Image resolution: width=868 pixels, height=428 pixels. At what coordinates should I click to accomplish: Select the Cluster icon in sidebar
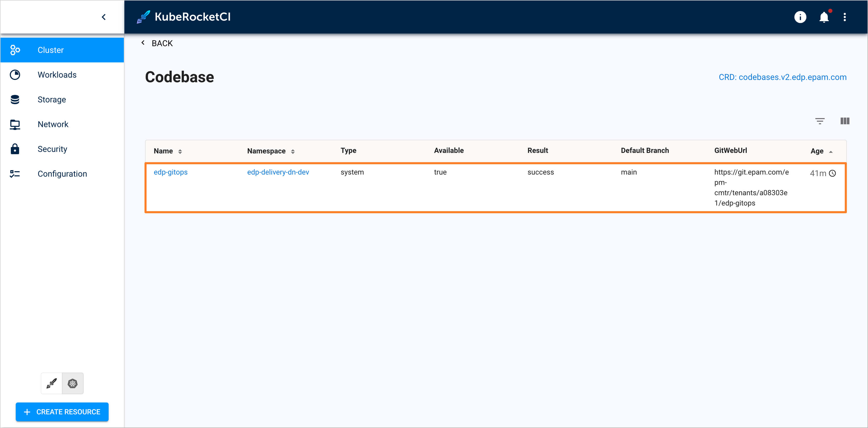coord(15,50)
